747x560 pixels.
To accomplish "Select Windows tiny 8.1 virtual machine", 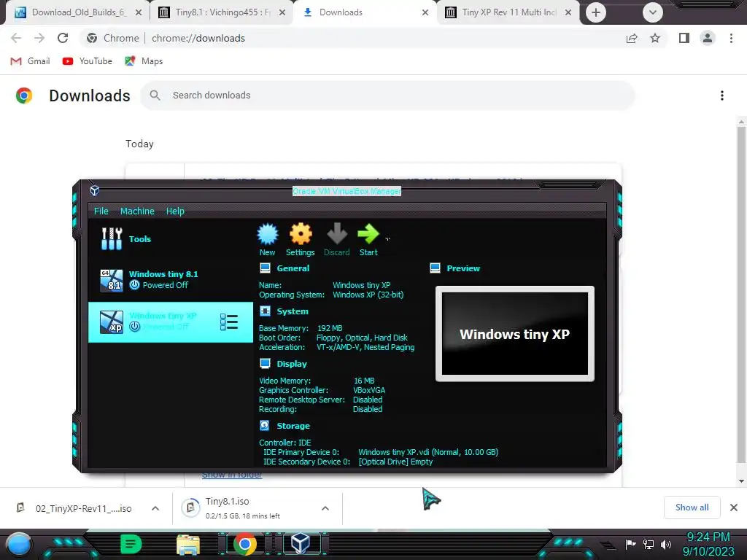I will 171,280.
